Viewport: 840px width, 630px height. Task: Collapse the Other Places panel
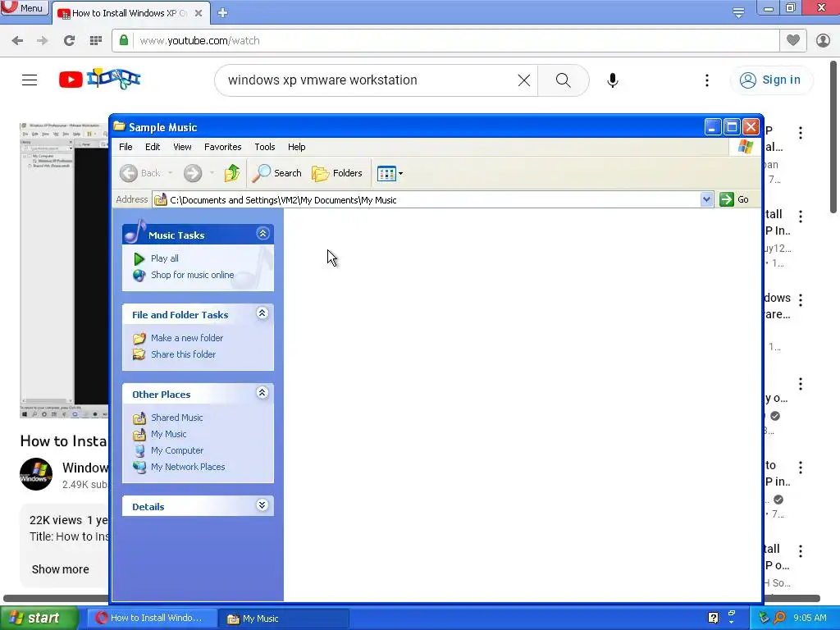[262, 393]
